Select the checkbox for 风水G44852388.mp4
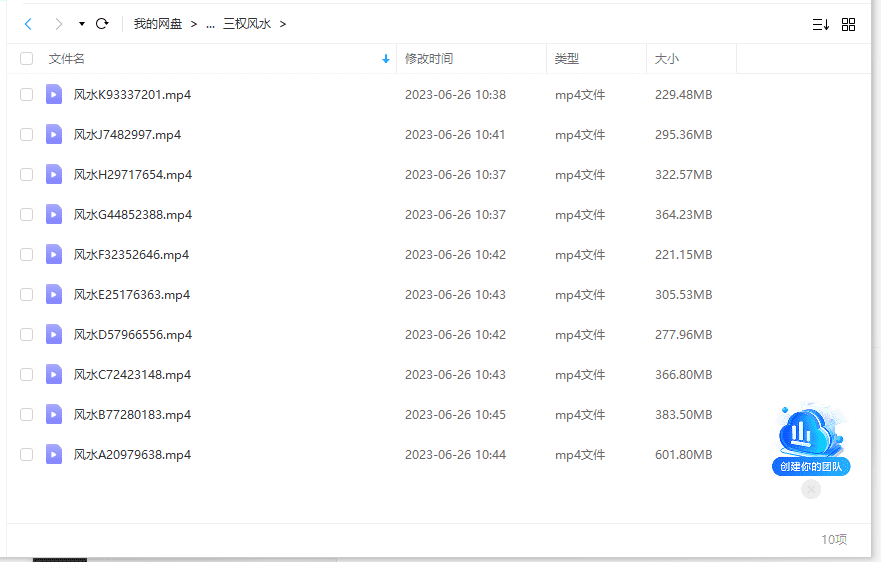The width and height of the screenshot is (881, 562). (x=27, y=215)
